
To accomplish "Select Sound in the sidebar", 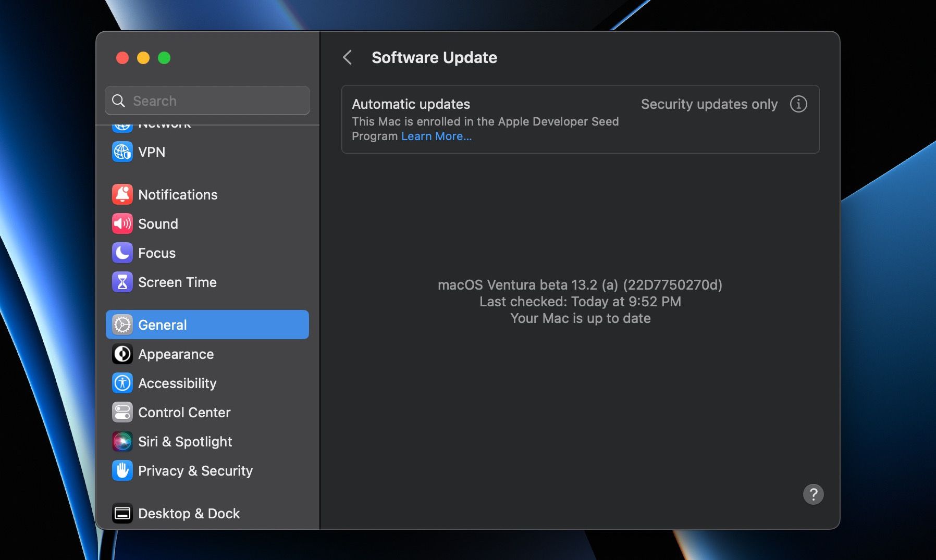I will tap(207, 224).
